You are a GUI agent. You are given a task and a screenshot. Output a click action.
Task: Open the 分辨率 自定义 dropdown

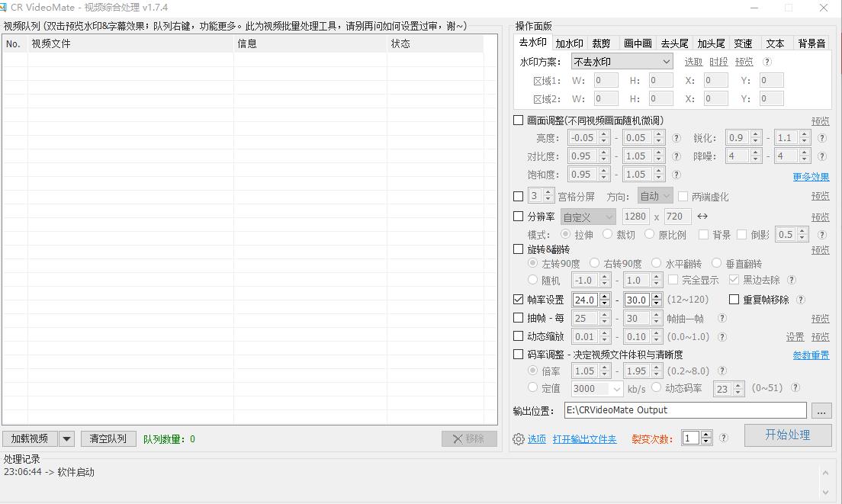coord(588,217)
